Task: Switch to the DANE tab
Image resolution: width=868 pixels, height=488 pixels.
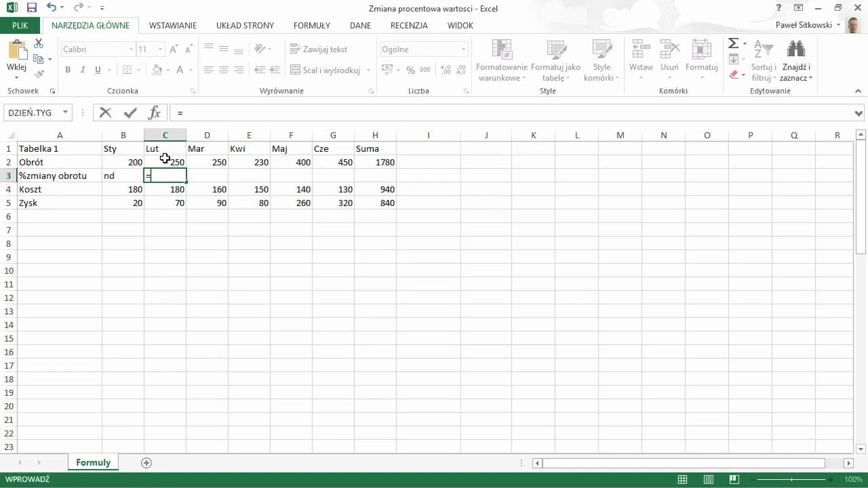Action: (360, 25)
